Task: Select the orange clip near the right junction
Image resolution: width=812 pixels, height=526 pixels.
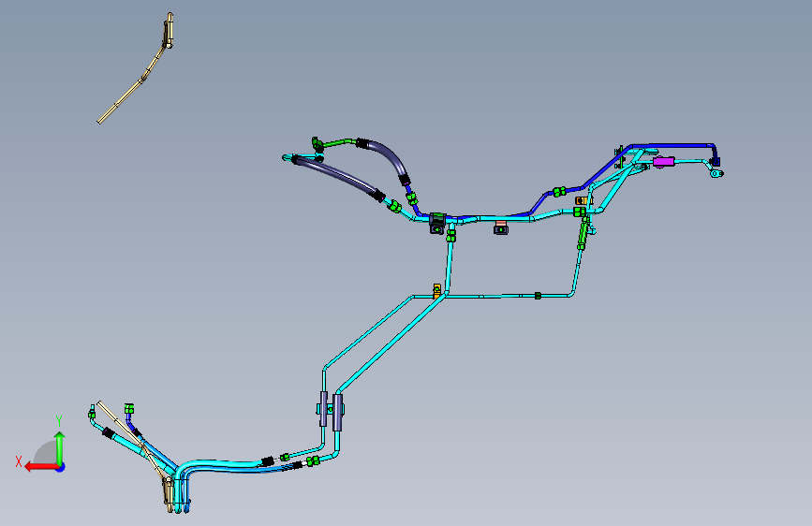Action: click(x=581, y=200)
